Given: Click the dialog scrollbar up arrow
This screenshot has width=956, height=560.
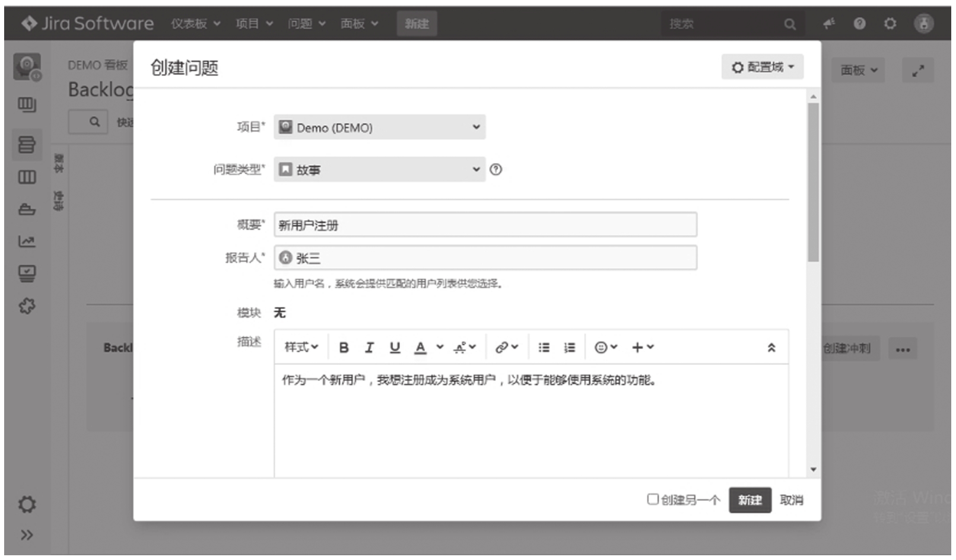Looking at the screenshot, I should coord(814,96).
